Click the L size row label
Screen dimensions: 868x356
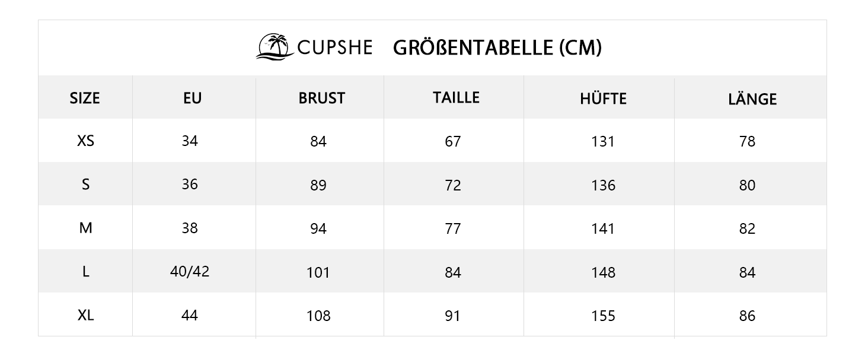click(86, 272)
